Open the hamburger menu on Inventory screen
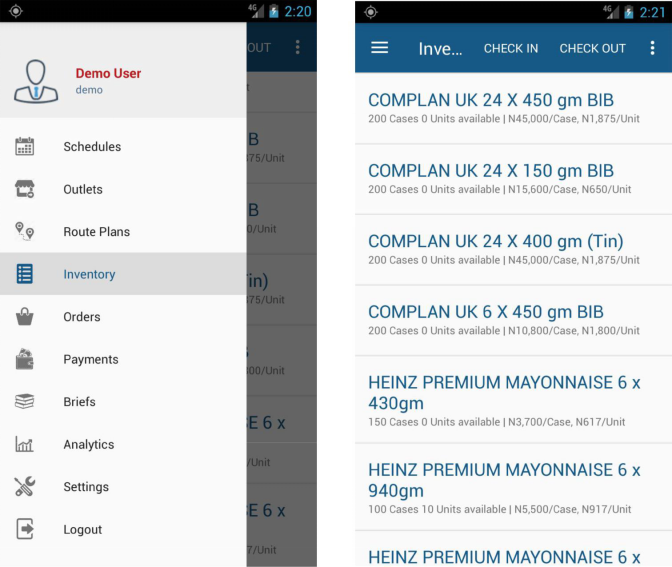The height and width of the screenshot is (567, 672). (x=380, y=48)
